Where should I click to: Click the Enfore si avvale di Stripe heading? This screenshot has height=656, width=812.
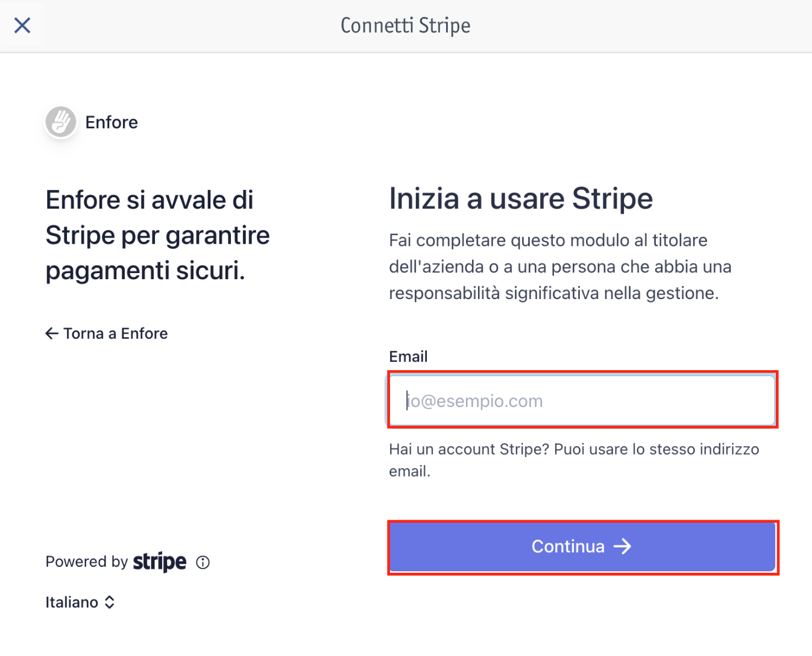click(x=157, y=235)
